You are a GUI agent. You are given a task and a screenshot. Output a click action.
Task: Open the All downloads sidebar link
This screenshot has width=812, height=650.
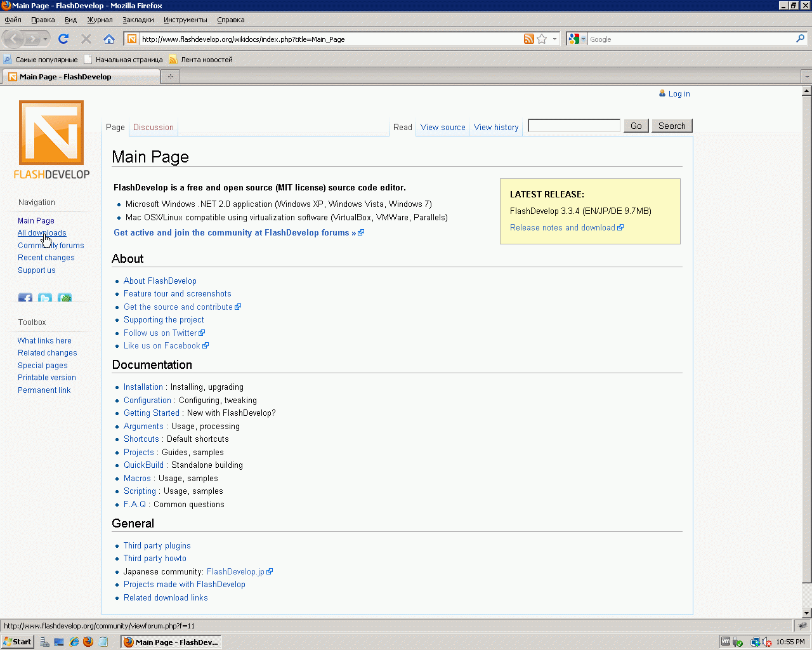[42, 233]
